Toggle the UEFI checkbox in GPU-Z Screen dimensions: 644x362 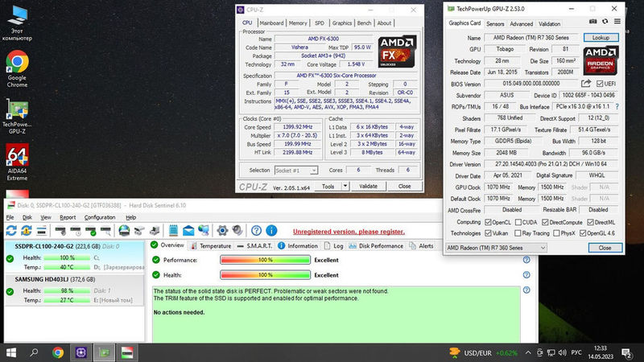tap(600, 84)
